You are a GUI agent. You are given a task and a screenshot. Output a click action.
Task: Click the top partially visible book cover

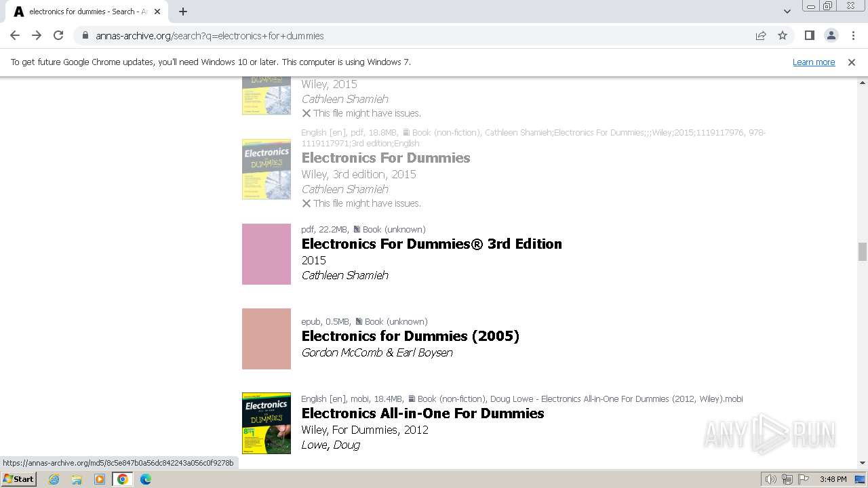267,96
